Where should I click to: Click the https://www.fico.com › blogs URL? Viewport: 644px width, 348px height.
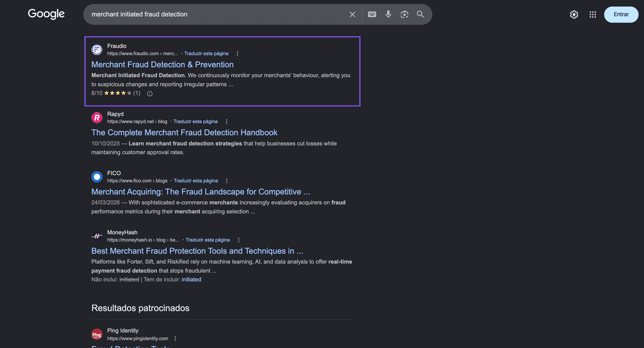point(137,180)
